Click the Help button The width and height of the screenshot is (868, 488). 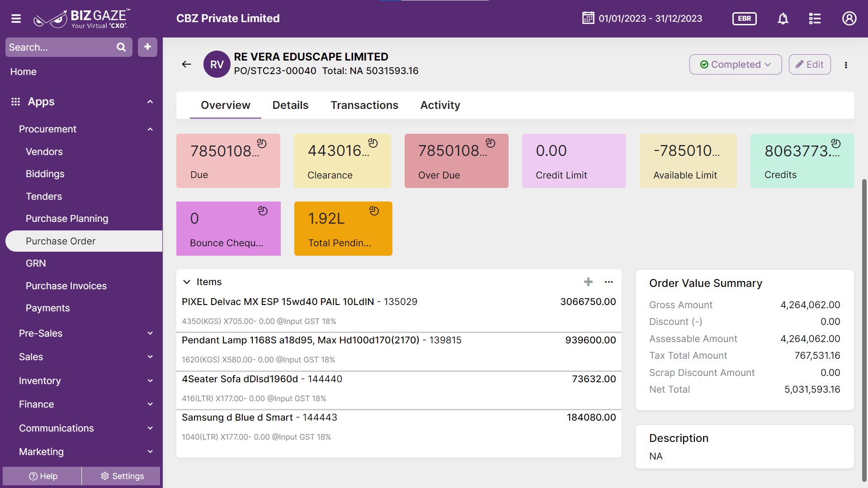tap(42, 476)
